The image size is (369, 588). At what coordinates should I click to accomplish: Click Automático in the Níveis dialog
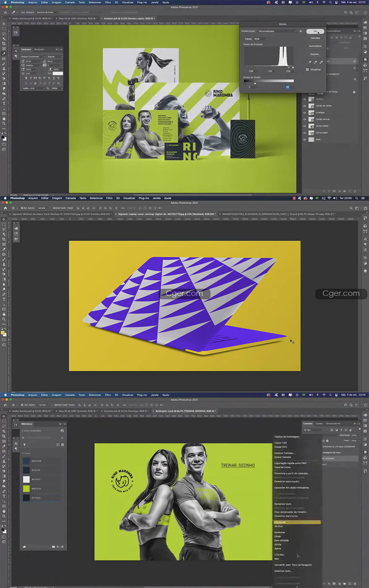point(315,46)
